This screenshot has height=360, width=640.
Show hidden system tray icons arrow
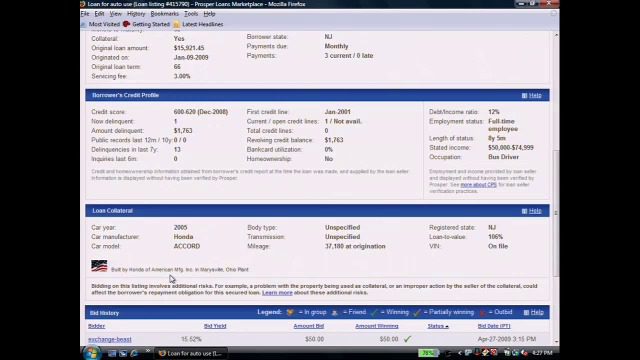[x=460, y=353]
